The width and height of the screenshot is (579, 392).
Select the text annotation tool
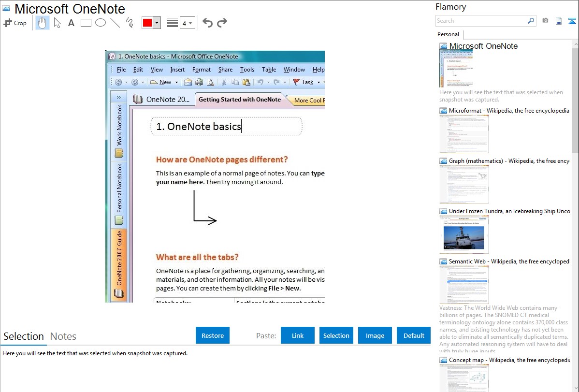(x=71, y=23)
